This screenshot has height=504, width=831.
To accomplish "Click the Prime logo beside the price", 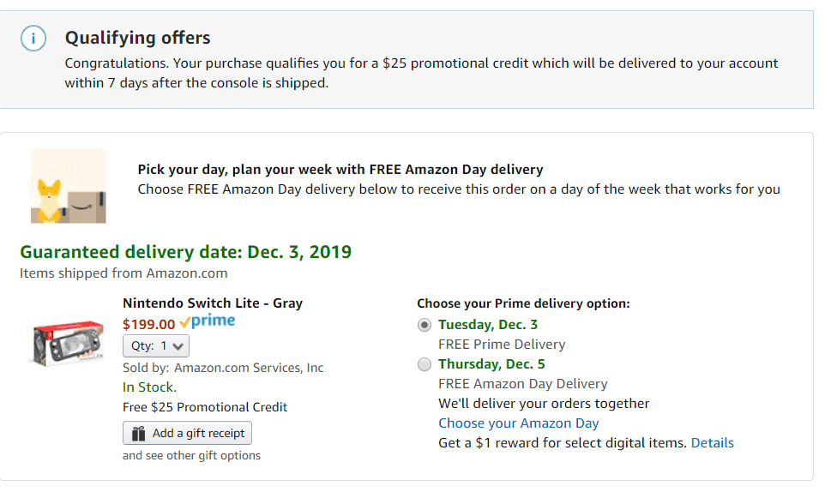I will [x=208, y=321].
